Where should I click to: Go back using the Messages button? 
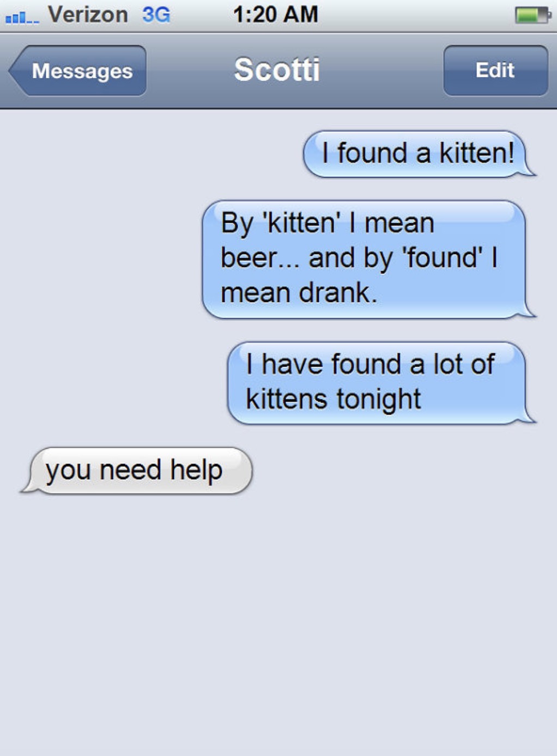(77, 71)
